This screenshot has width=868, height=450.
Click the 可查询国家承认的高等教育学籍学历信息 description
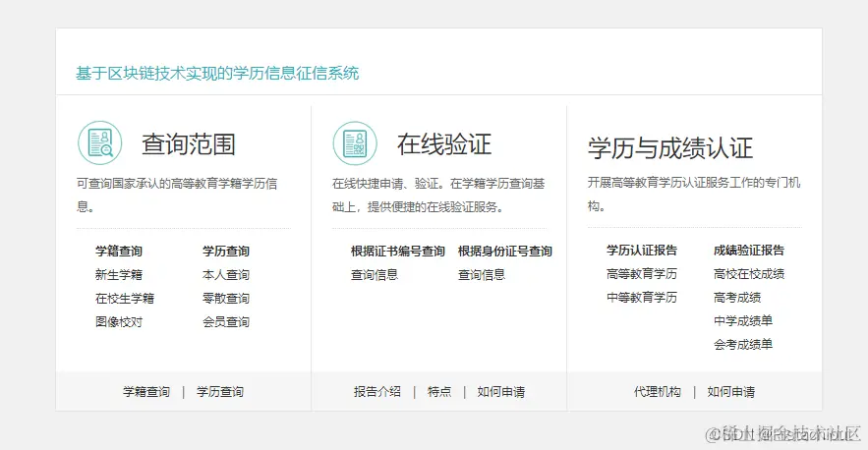click(177, 195)
